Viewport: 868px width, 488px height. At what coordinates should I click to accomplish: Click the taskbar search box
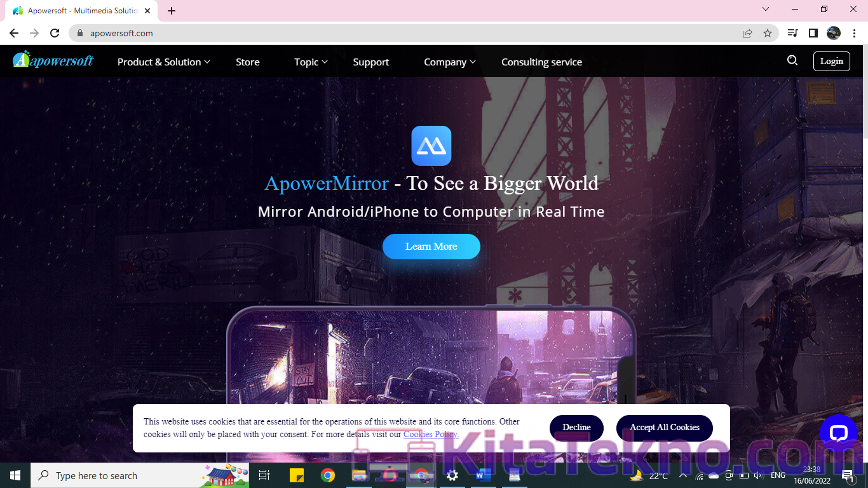click(140, 475)
